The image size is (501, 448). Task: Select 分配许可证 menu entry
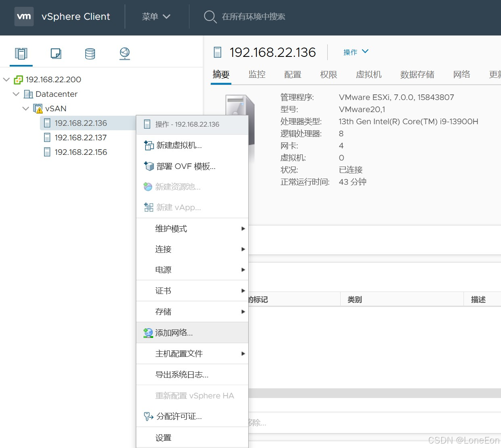pyautogui.click(x=192, y=417)
